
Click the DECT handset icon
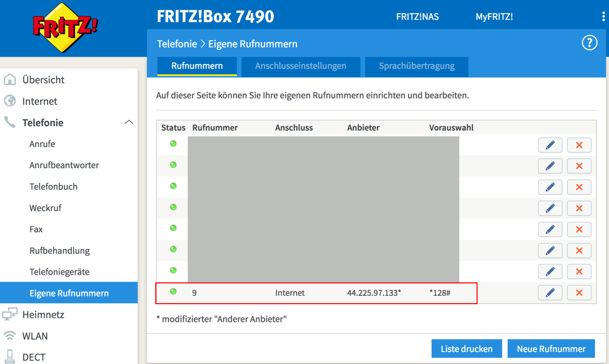(x=10, y=356)
